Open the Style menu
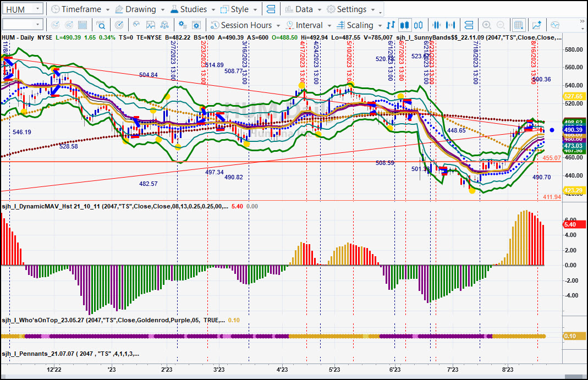This screenshot has height=380, width=588. coord(239,9)
